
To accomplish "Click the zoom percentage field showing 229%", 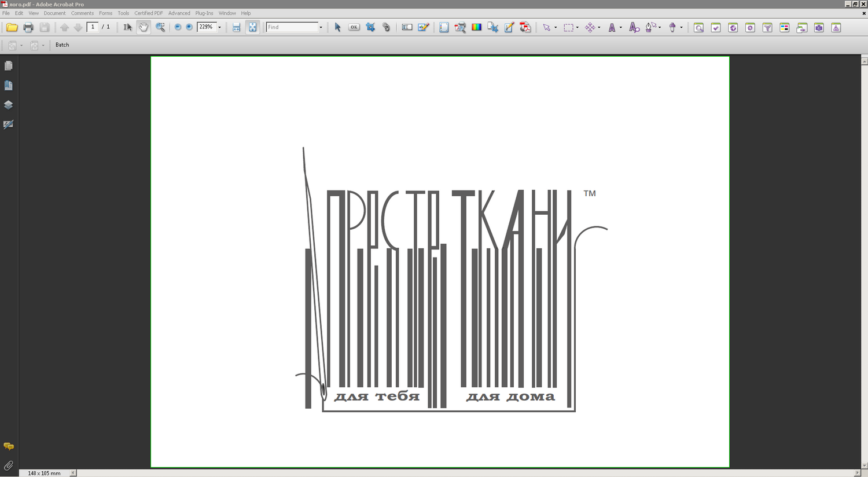I will pyautogui.click(x=207, y=27).
